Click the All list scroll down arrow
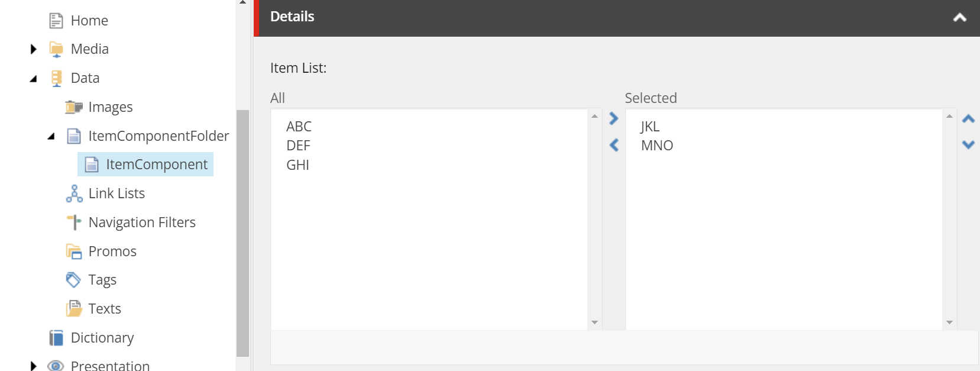 594,322
